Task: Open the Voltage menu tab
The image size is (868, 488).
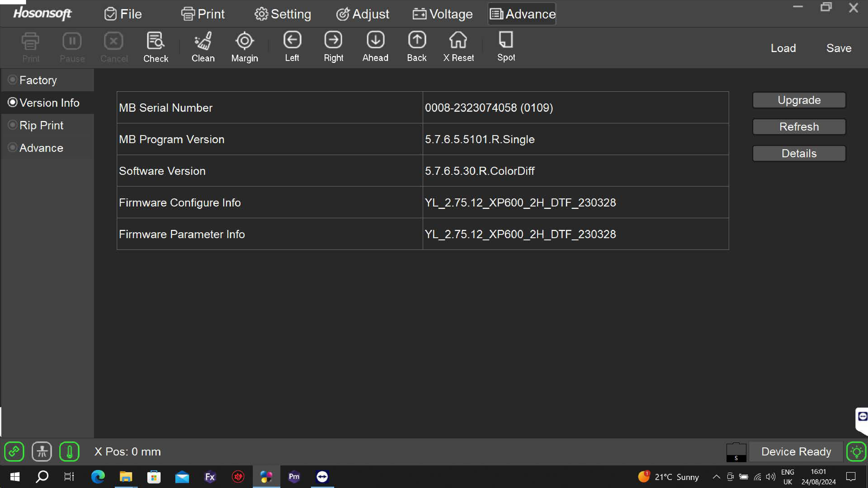Action: point(442,14)
